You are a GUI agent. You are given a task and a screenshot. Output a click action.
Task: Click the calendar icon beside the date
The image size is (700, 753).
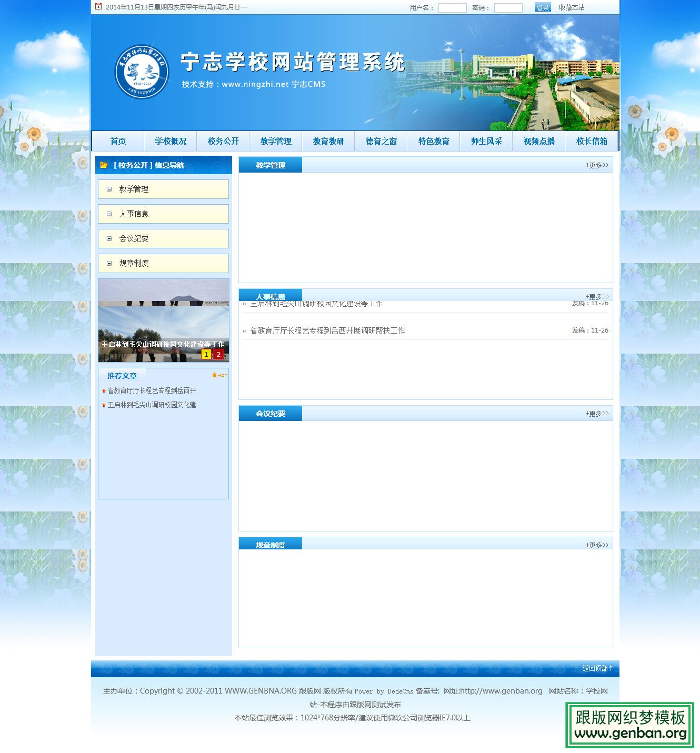tap(98, 7)
